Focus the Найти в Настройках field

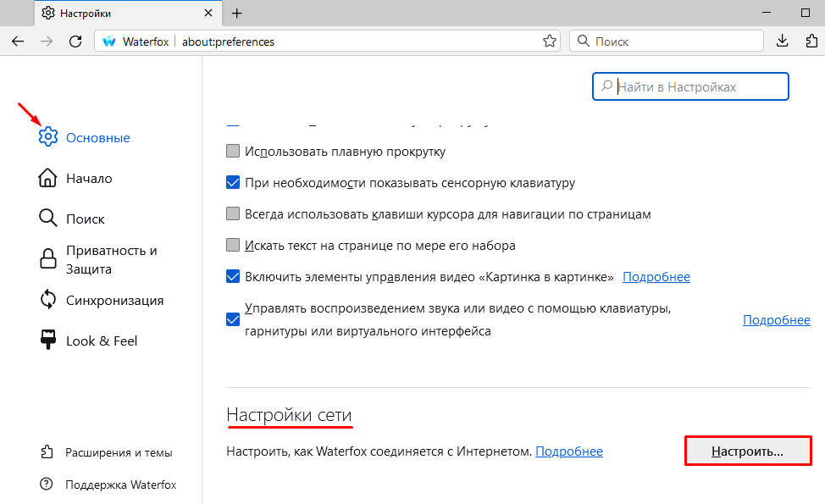[690, 86]
